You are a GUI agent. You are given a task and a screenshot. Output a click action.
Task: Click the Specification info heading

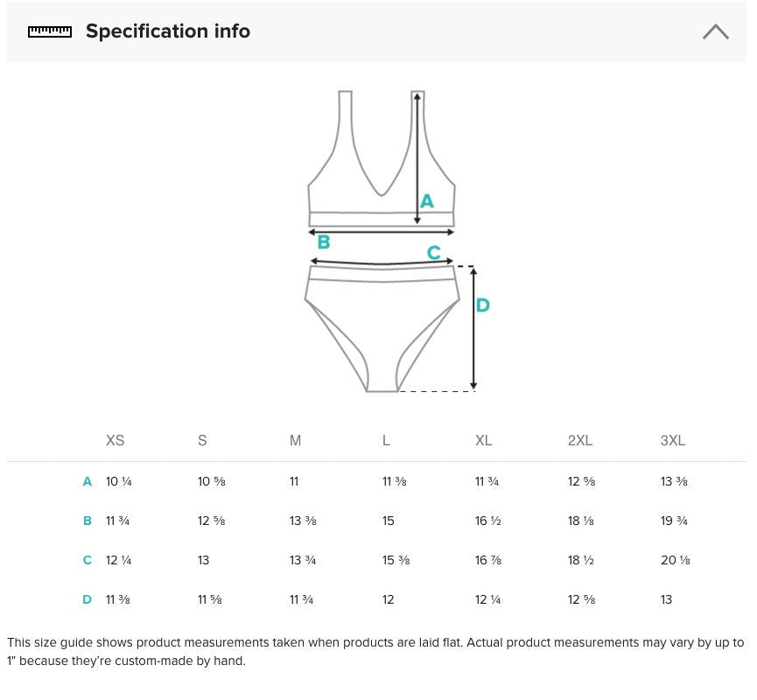[x=168, y=31]
